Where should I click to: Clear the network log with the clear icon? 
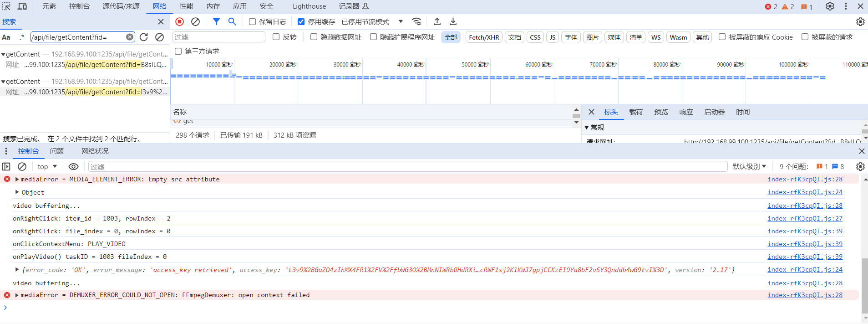pos(195,21)
